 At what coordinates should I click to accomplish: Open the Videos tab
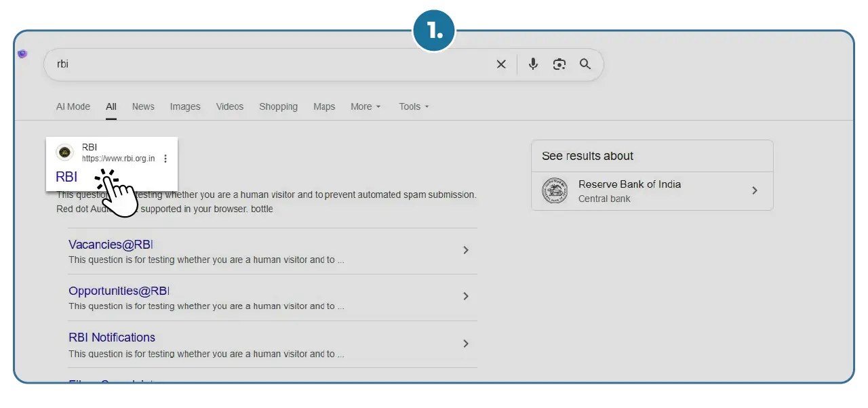pos(230,106)
